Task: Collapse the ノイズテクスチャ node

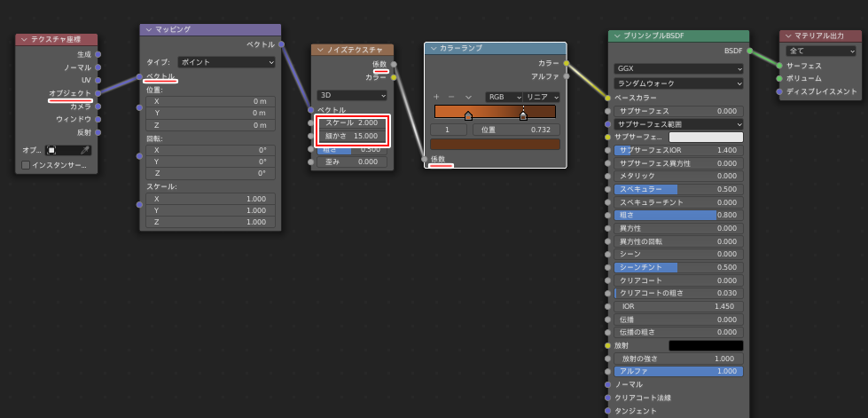Action: point(319,50)
